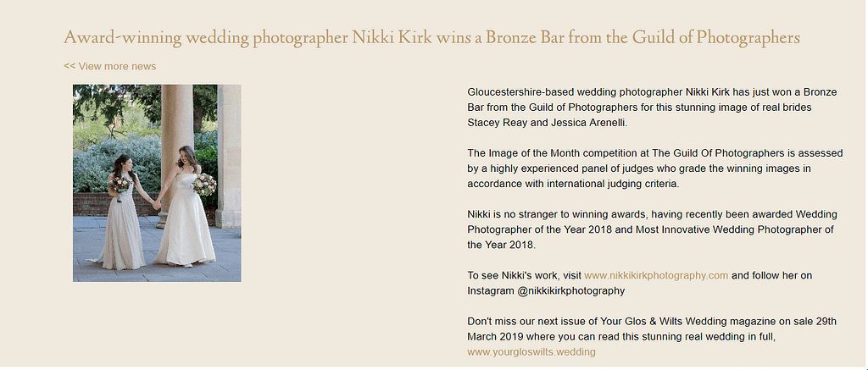Click the "Nikki is no stranger" paragraph
Viewport: 868px width, 370px height.
pyautogui.click(x=651, y=229)
